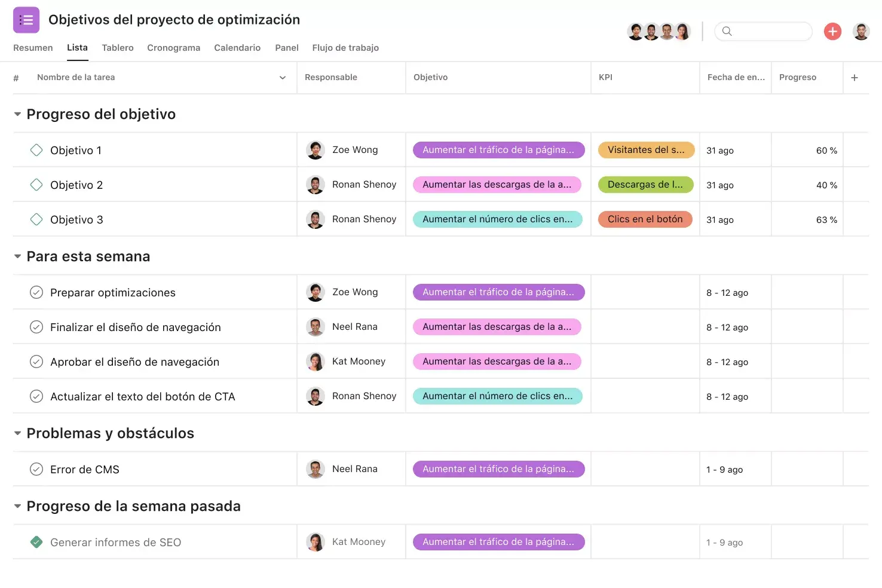882x588 pixels.
Task: Click the Fecha de entrega column header
Action: 736,78
